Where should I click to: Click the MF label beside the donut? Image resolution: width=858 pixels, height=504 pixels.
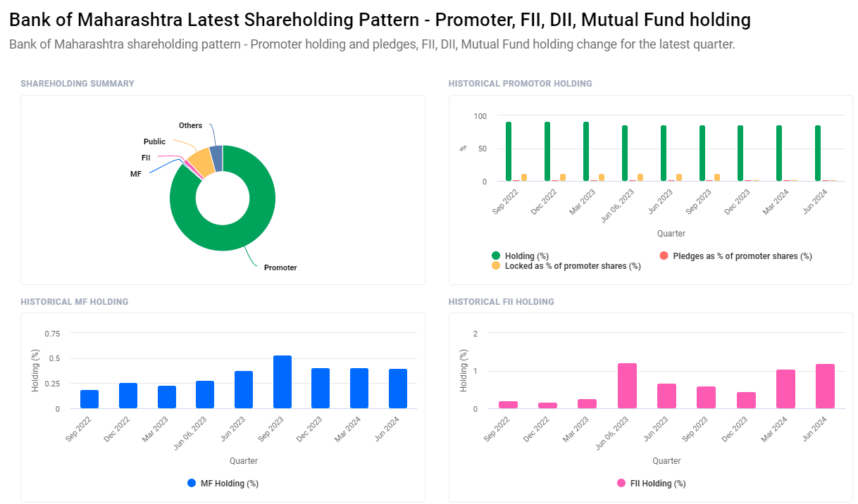coord(135,173)
